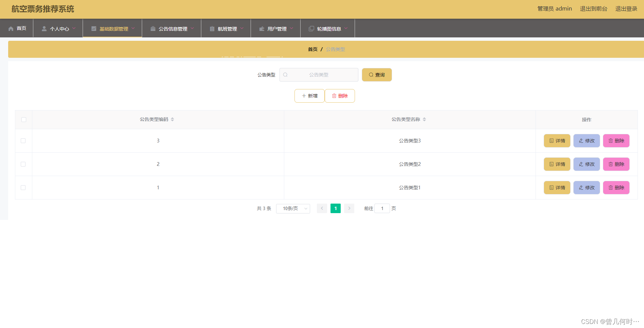Screen dimensions: 644x328
Task: Click the batch 删除 button above table
Action: [x=340, y=96]
